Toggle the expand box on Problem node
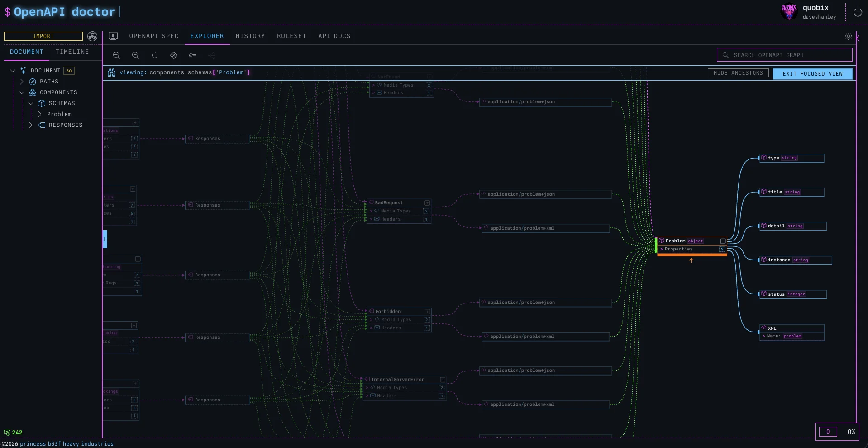868x448 pixels. [723, 241]
